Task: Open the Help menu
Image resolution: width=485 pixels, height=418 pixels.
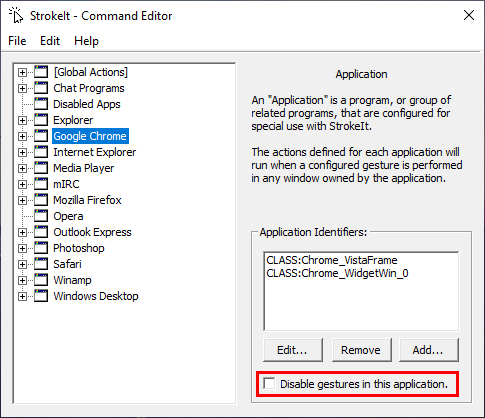Action: tap(86, 41)
